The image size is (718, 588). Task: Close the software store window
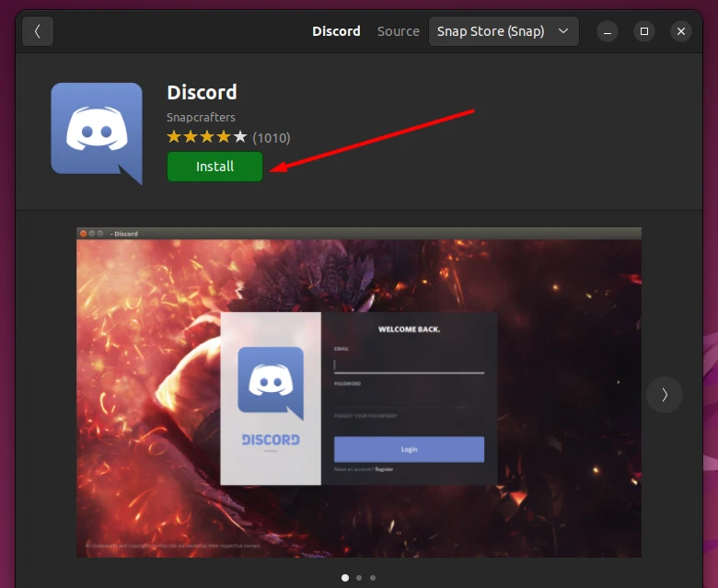(x=681, y=31)
